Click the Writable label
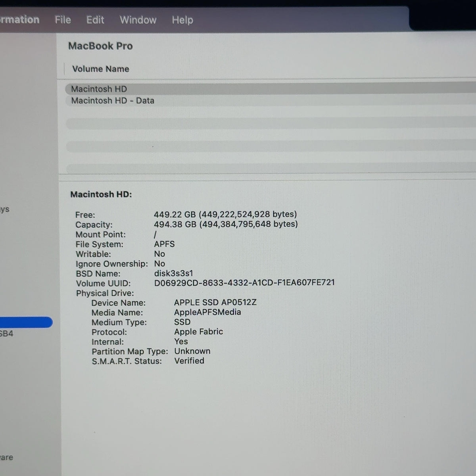Screen dimensions: 476x476 click(93, 254)
